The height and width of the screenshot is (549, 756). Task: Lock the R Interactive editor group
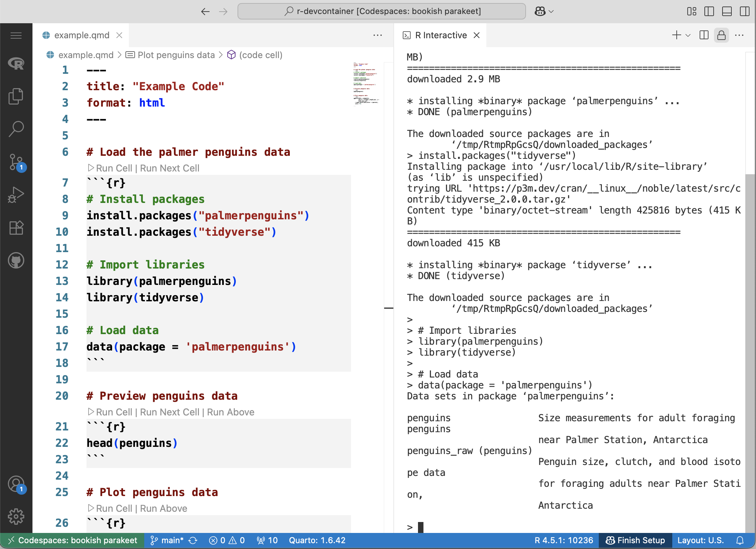(721, 35)
